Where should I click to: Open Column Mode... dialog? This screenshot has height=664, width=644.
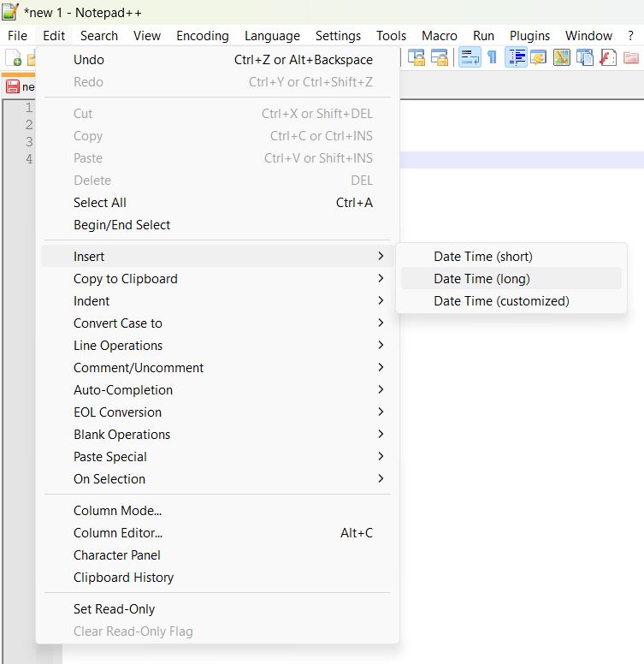click(x=217, y=510)
